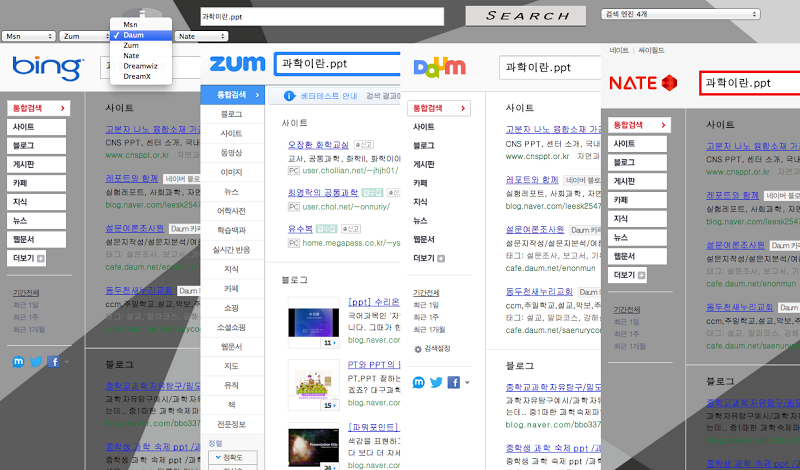Select Nate option in the open dropdown

point(131,56)
